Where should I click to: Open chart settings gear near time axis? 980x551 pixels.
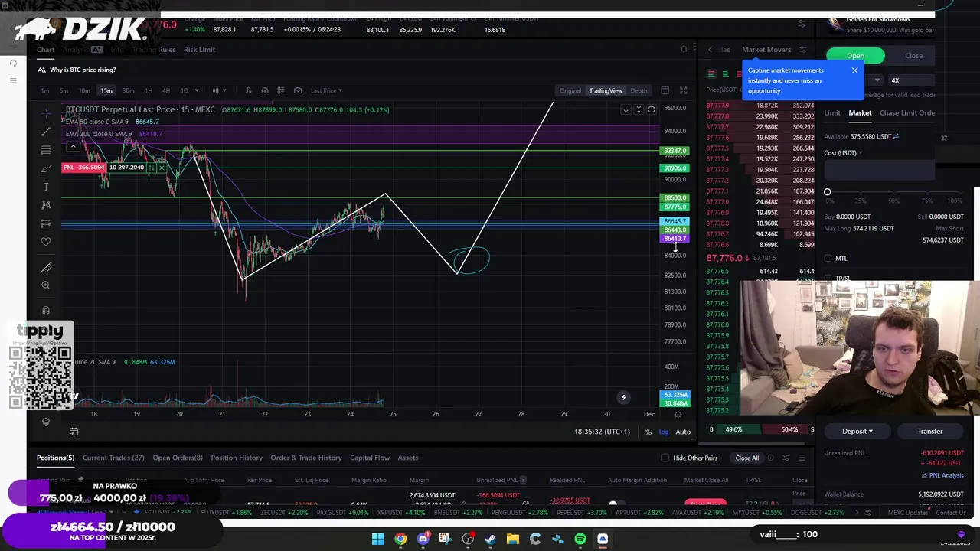(678, 414)
